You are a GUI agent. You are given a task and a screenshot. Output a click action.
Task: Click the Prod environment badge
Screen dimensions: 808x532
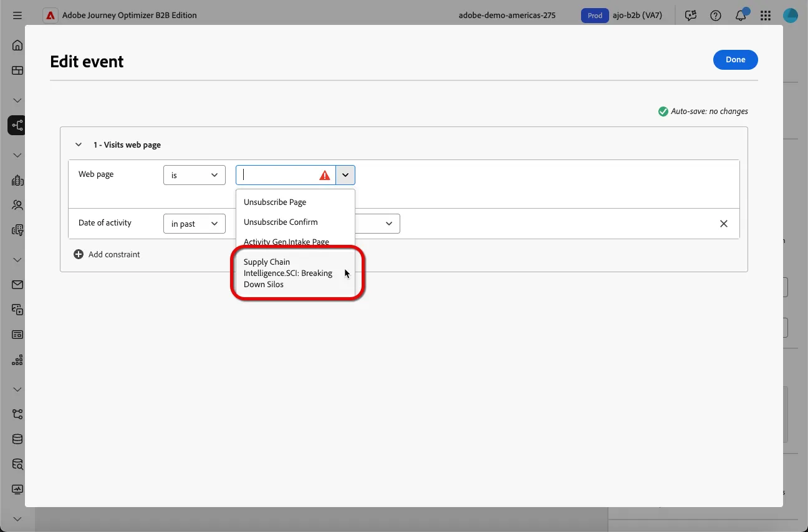[595, 16]
